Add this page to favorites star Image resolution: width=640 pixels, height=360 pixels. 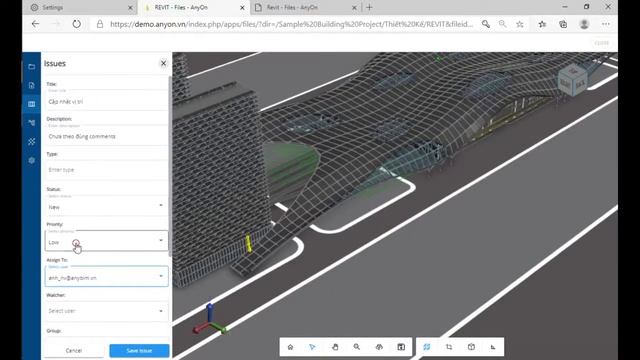click(520, 24)
